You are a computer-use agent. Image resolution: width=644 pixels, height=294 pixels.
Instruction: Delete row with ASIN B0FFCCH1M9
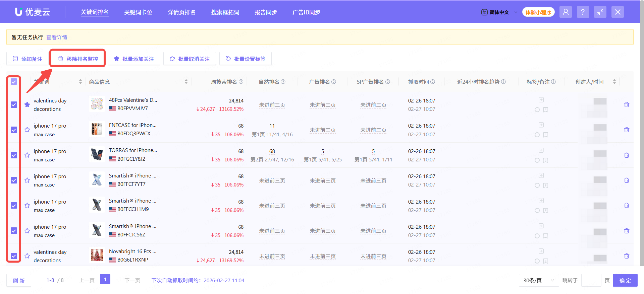coord(626,206)
